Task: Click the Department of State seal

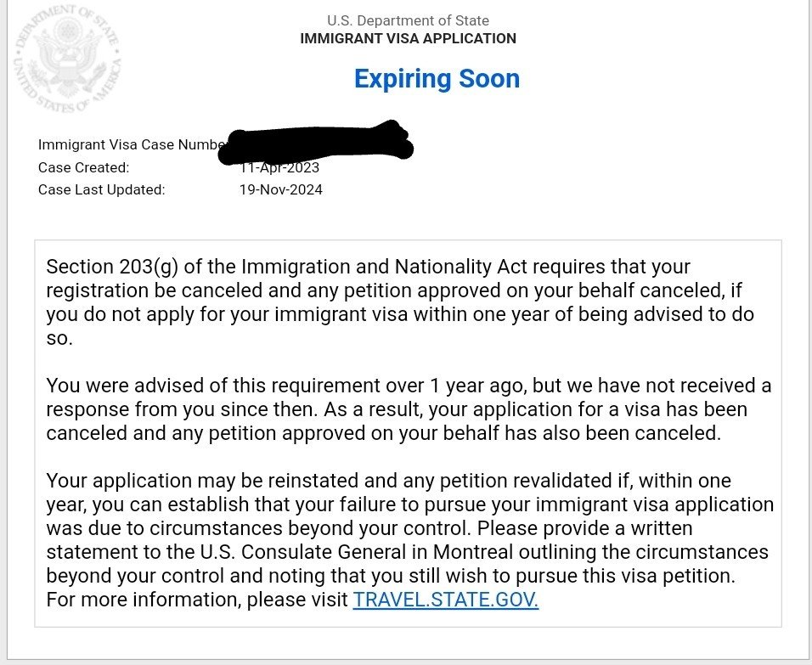Action: [x=67, y=59]
